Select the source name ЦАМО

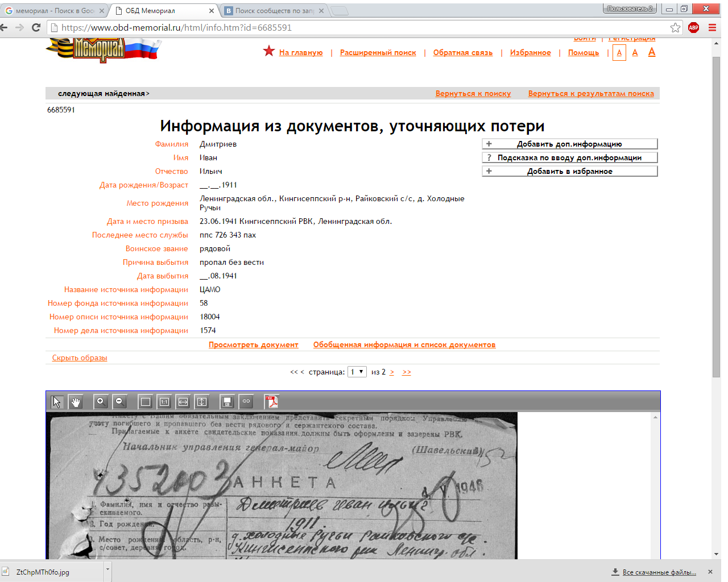click(210, 290)
